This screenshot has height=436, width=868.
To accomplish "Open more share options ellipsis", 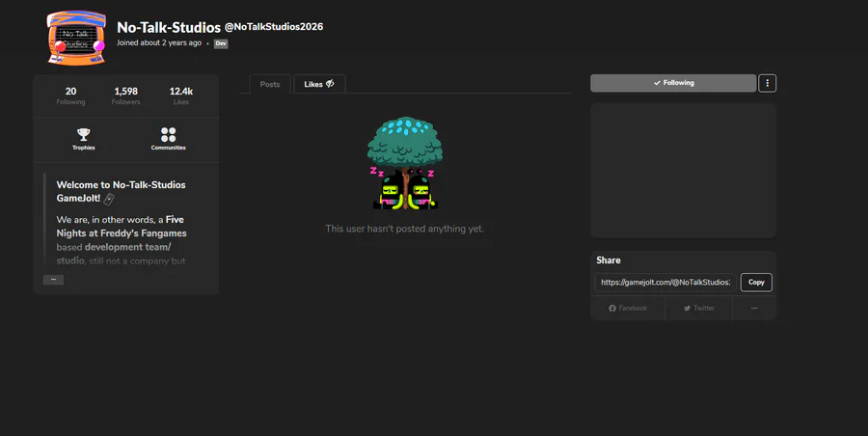I will 754,308.
